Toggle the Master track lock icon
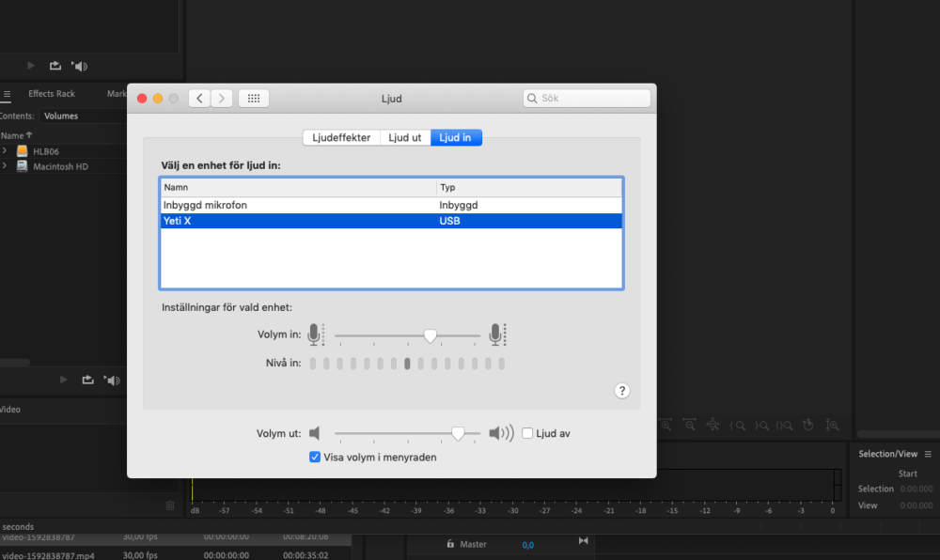 [x=450, y=544]
